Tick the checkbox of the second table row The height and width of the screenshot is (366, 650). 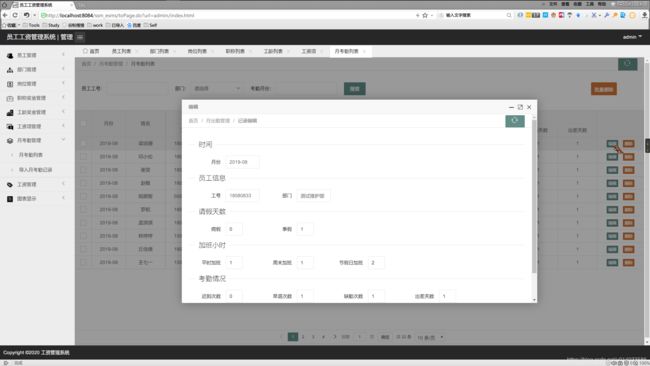[x=84, y=157]
